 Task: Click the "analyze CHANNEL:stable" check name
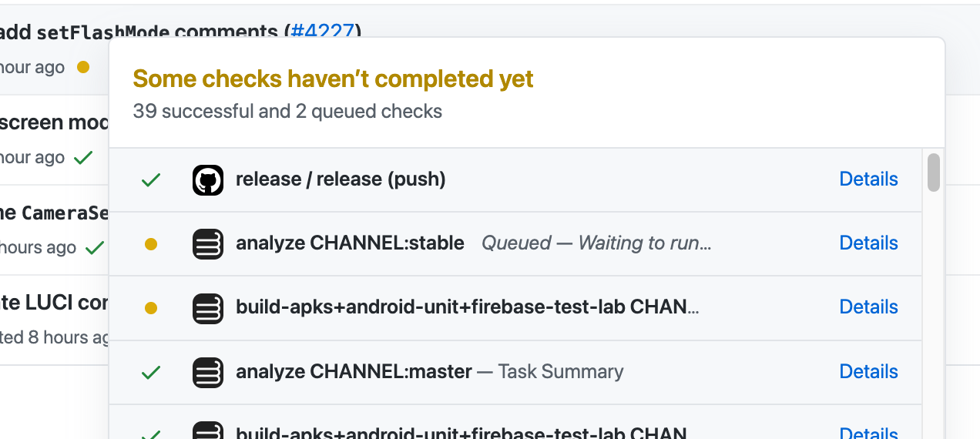pos(350,243)
